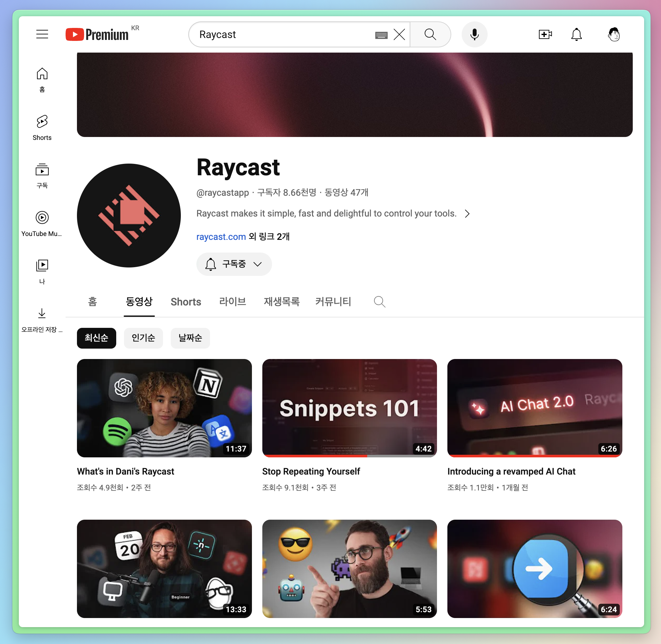Screen dimensions: 661x644
Task: Open the 재생목록 tab
Action: coord(282,301)
